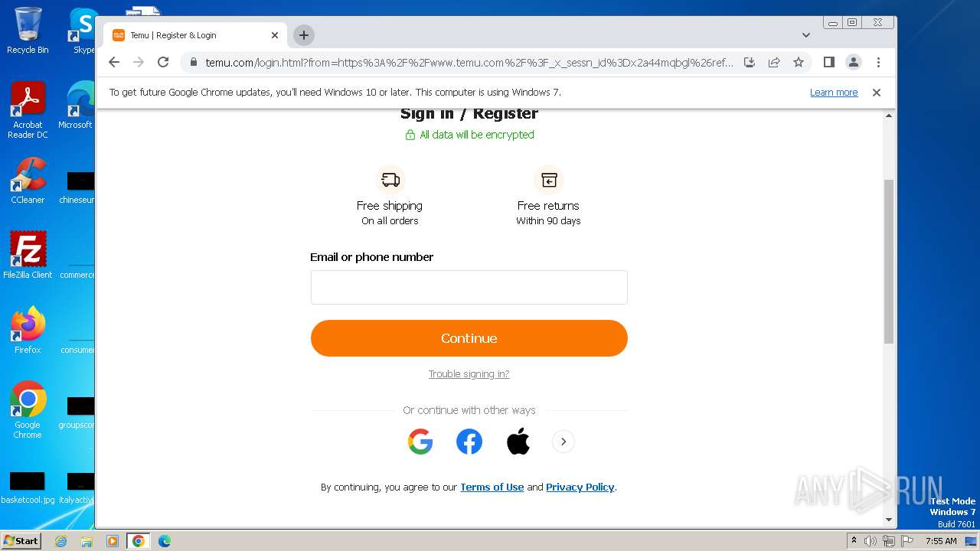Open the Windows Start menu
The width and height of the screenshot is (980, 551).
[x=21, y=541]
